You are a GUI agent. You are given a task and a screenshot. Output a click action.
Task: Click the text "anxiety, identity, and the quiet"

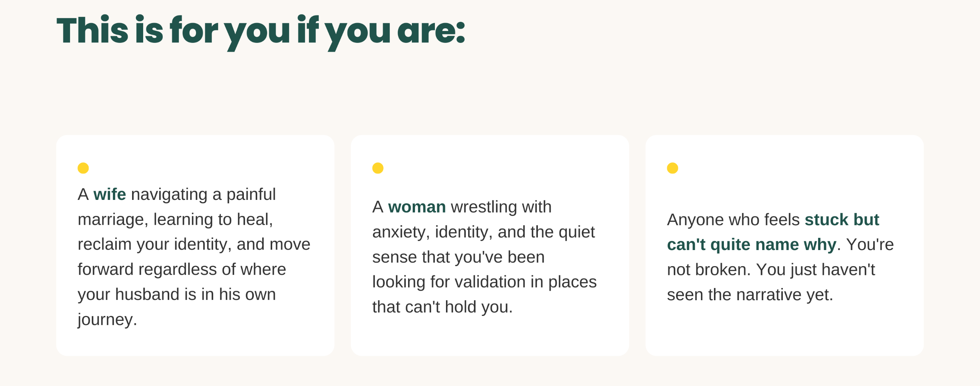[483, 232]
